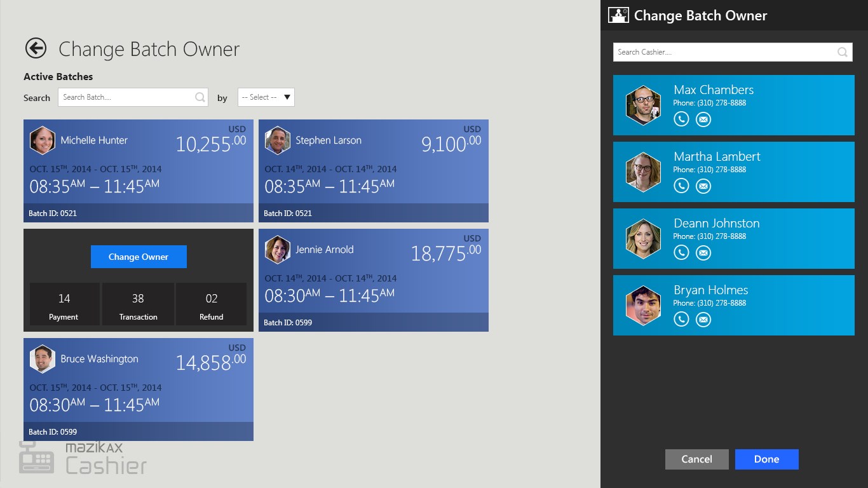This screenshot has width=868, height=488.
Task: Click the Cancel button
Action: (x=696, y=459)
